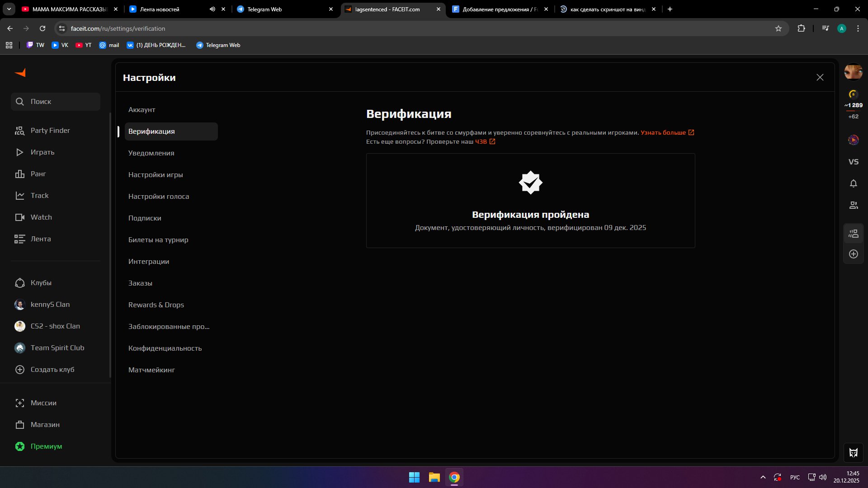The width and height of the screenshot is (868, 488).
Task: Select the Играть play icon
Action: click(x=20, y=152)
